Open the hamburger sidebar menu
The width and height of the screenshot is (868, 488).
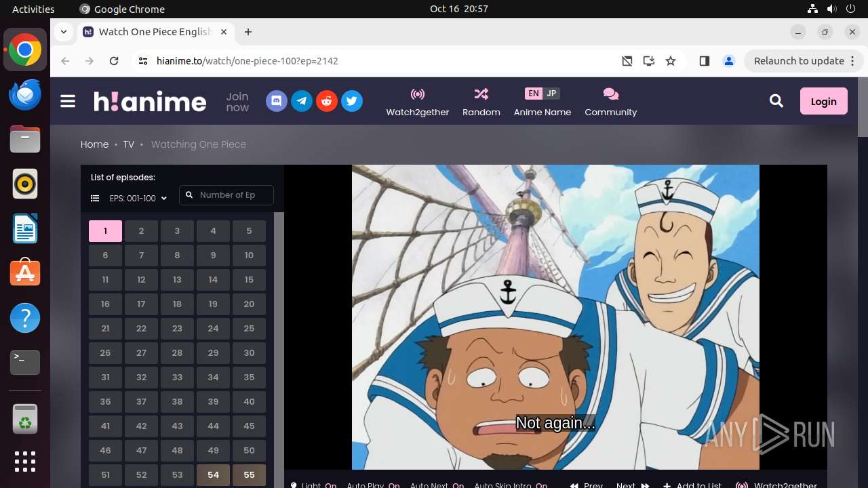[68, 102]
